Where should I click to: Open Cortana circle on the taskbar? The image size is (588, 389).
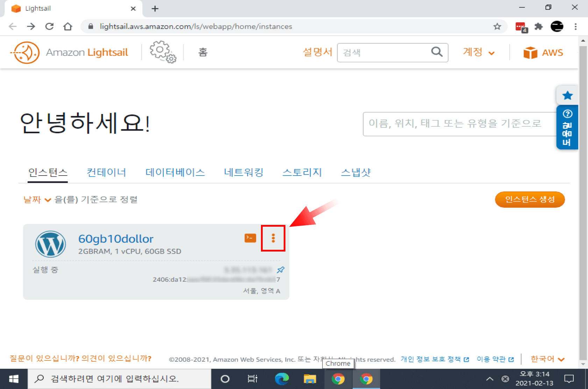pos(225,379)
